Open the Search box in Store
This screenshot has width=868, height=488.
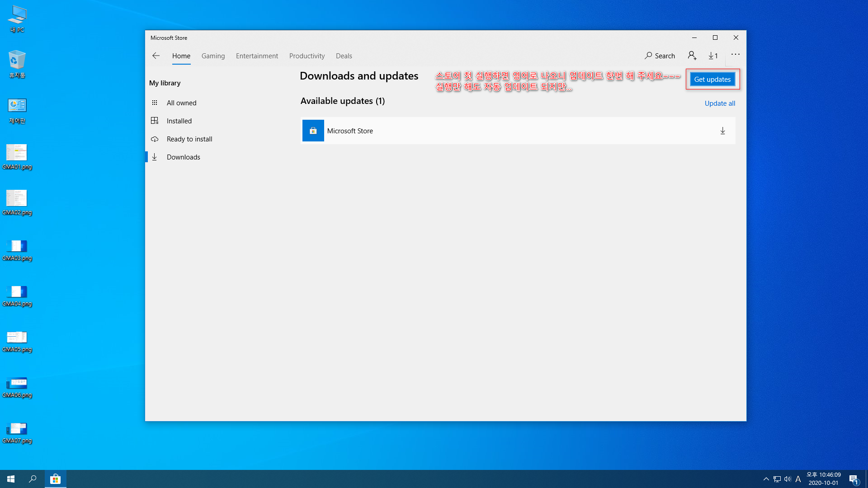pyautogui.click(x=660, y=56)
